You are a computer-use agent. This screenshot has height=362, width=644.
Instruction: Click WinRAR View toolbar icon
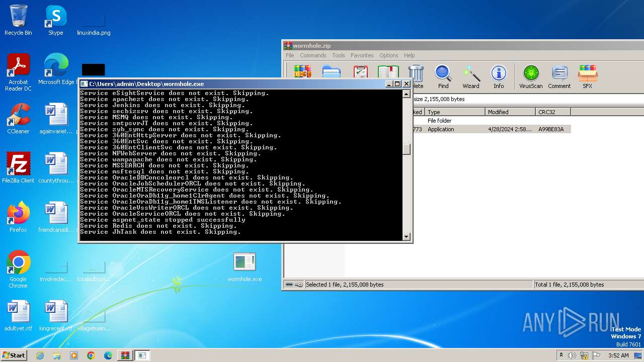tap(388, 71)
